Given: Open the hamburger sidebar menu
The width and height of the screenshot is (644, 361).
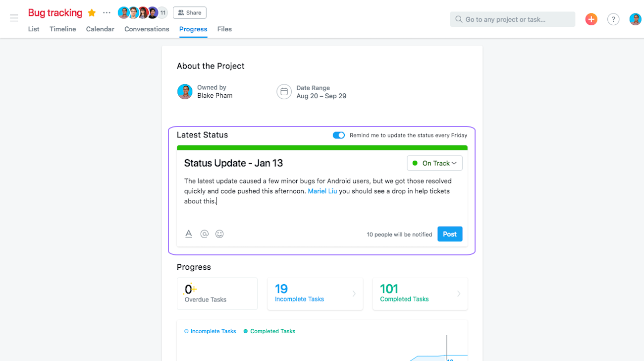Looking at the screenshot, I should [x=14, y=18].
